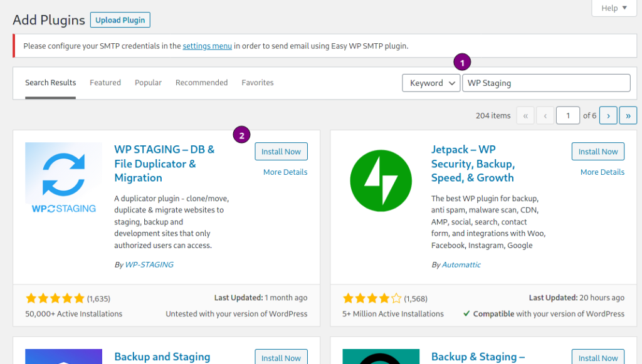Image resolution: width=642 pixels, height=364 pixels.
Task: Click the Last Updated: 1 month ago text
Action: click(261, 298)
